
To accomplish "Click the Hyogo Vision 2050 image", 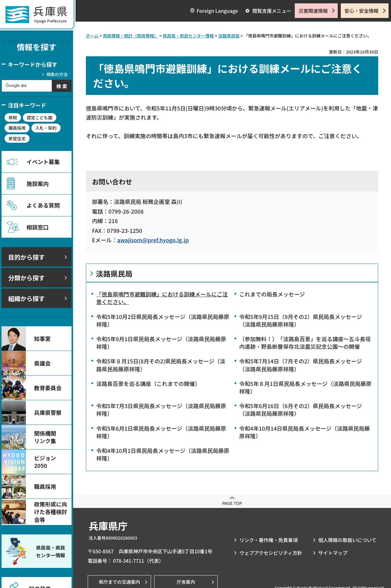I will coord(14,462).
